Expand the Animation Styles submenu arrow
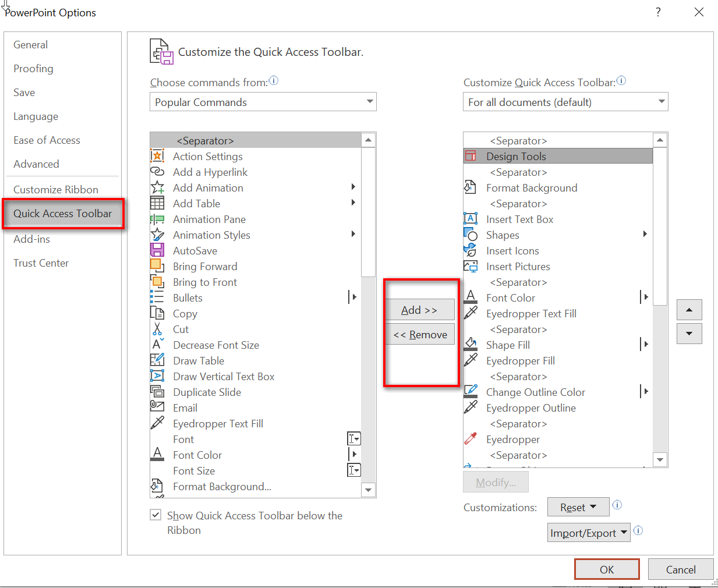 point(353,234)
